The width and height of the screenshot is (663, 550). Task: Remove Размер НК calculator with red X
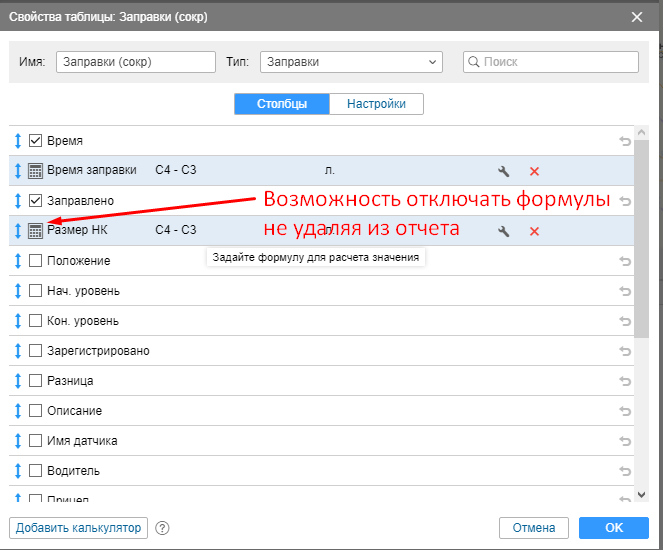(534, 231)
